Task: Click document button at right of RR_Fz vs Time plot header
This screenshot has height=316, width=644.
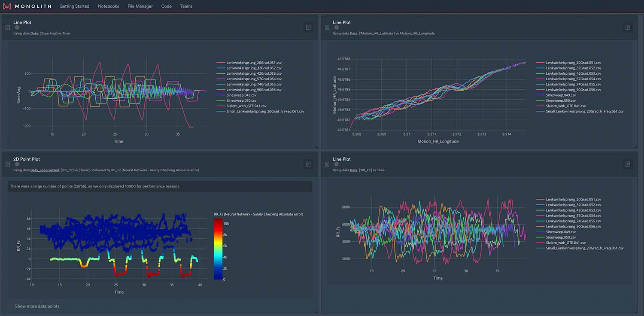Action: coord(628,164)
